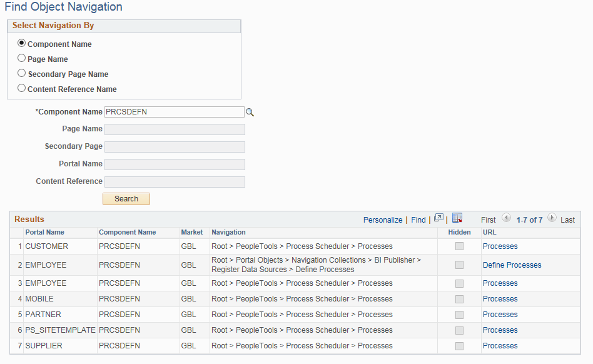Screen dimensions: 593x364
Task: Click the Search button
Action: [x=126, y=199]
